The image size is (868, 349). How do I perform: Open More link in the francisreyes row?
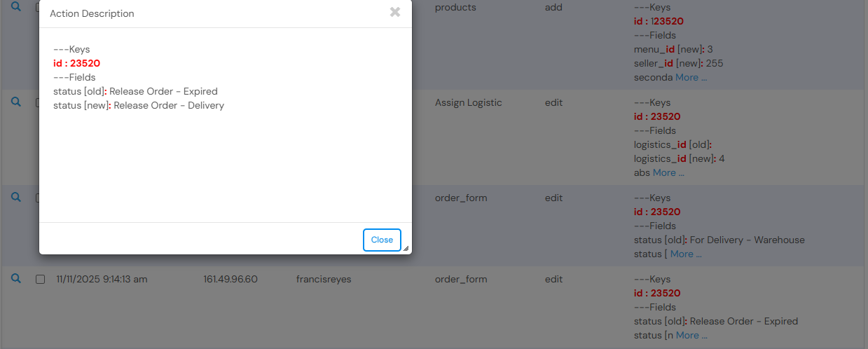point(691,335)
